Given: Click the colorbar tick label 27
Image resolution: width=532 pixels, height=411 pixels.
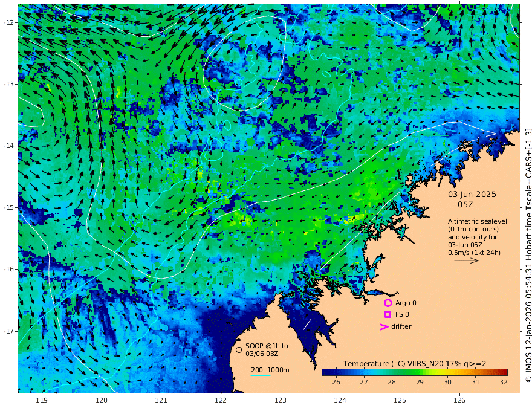Looking at the screenshot, I should pyautogui.click(x=364, y=382).
